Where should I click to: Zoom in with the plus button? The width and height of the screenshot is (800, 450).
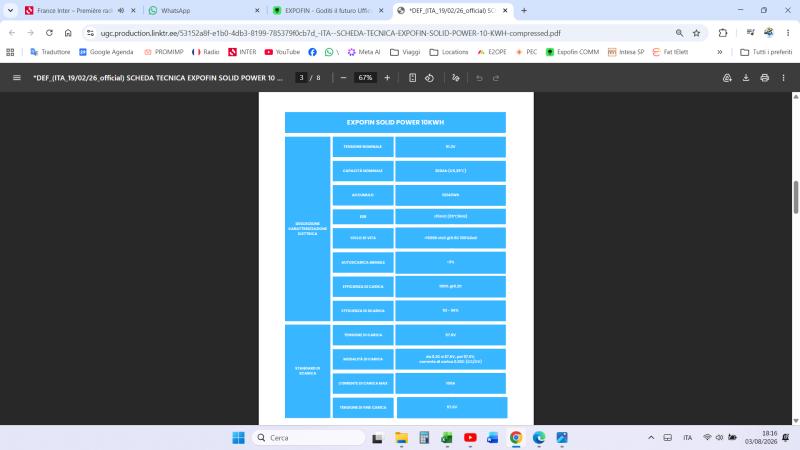pyautogui.click(x=387, y=78)
